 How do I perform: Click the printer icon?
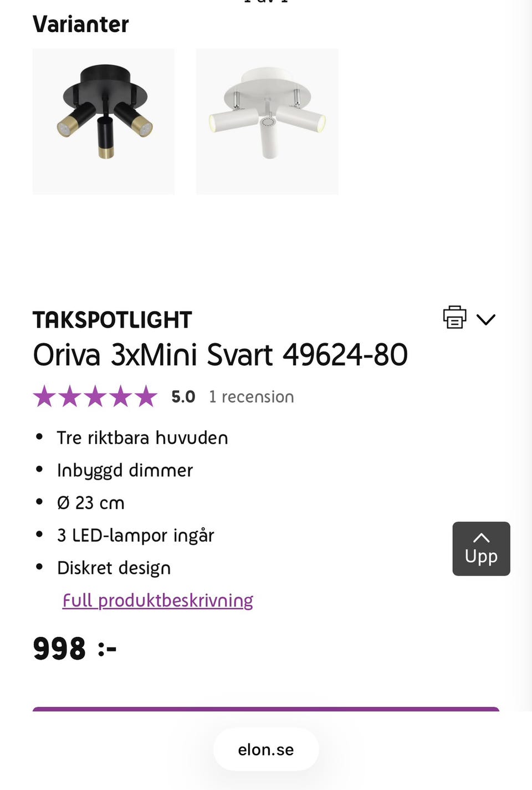pos(454,318)
